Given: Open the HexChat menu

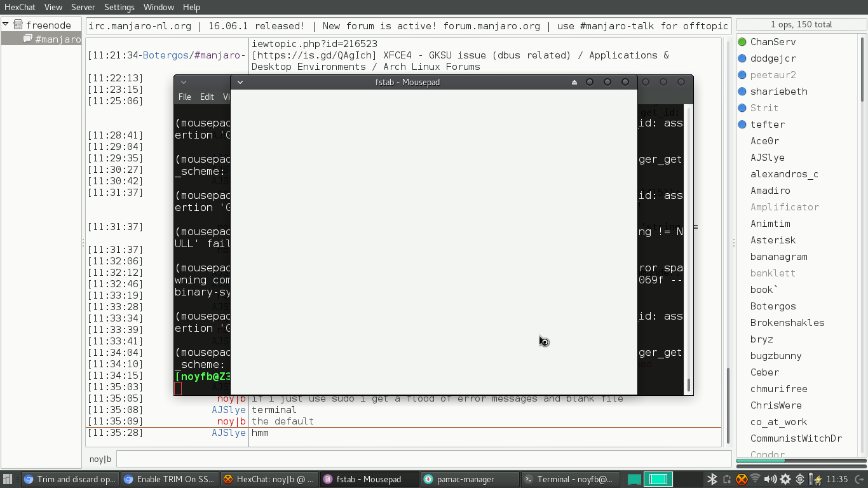Looking at the screenshot, I should click(20, 7).
